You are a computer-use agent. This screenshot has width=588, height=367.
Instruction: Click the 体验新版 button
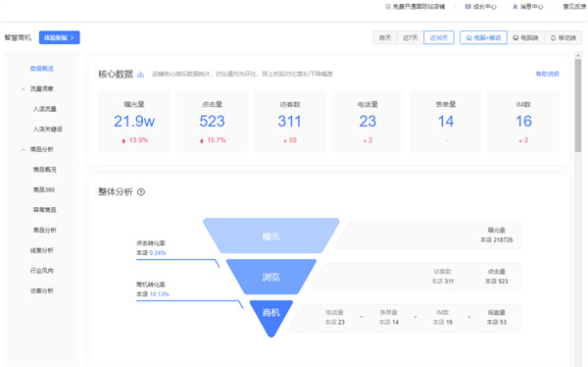[59, 37]
